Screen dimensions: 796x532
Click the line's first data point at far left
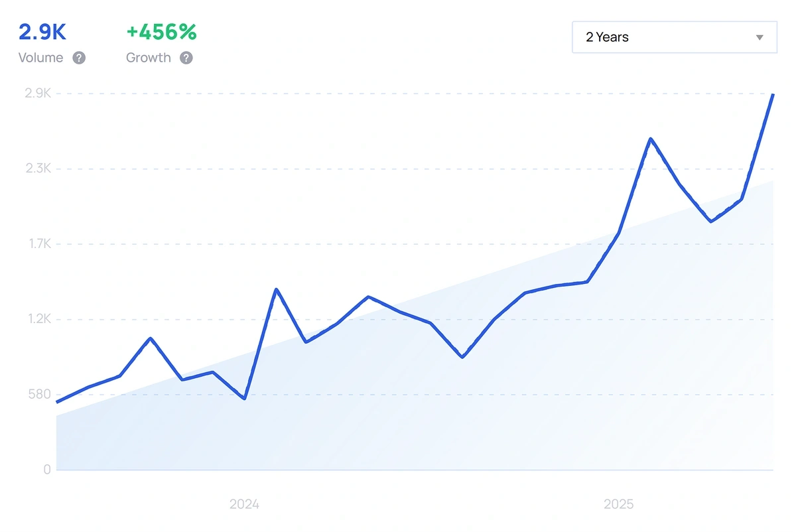click(x=57, y=402)
